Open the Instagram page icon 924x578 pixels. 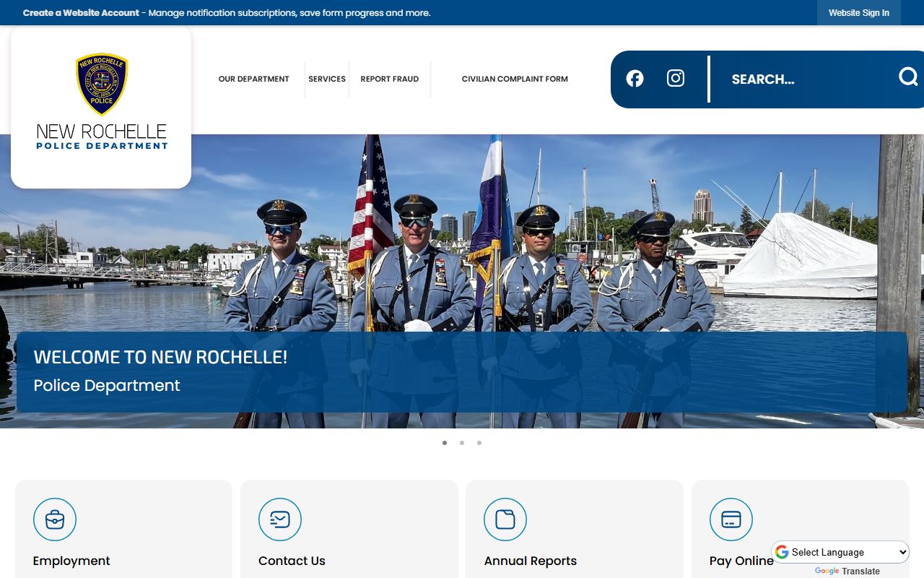676,78
